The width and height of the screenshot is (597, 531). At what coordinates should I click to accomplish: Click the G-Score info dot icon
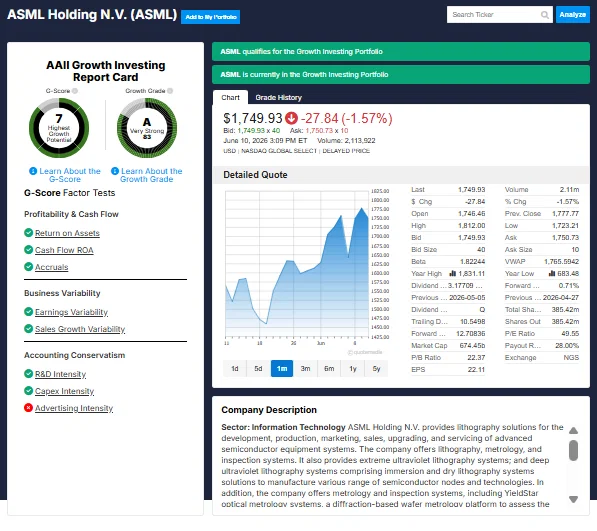coord(75,91)
